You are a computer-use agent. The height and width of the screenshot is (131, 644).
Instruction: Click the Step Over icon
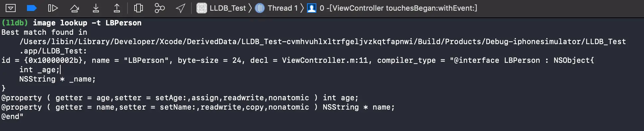point(74,8)
